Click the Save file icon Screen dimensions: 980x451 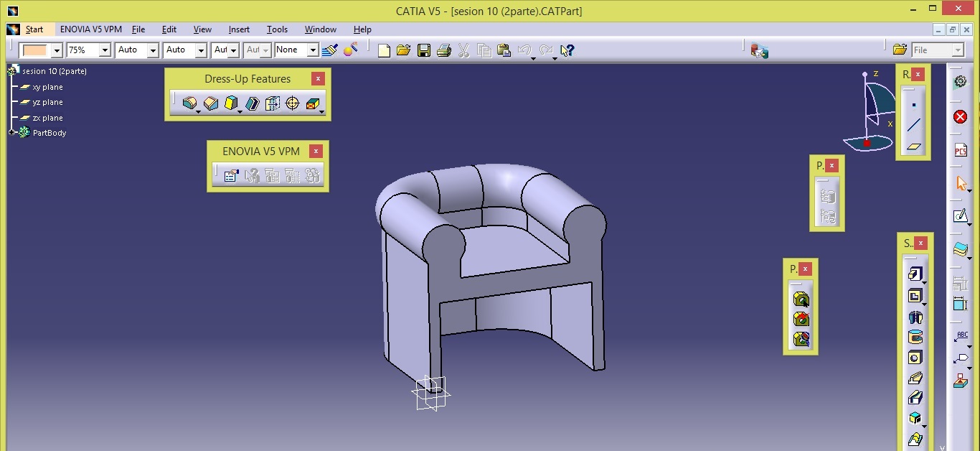coord(423,50)
